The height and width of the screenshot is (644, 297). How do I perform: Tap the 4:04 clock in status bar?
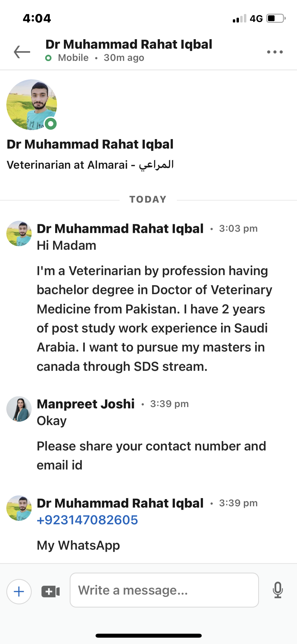(x=37, y=18)
